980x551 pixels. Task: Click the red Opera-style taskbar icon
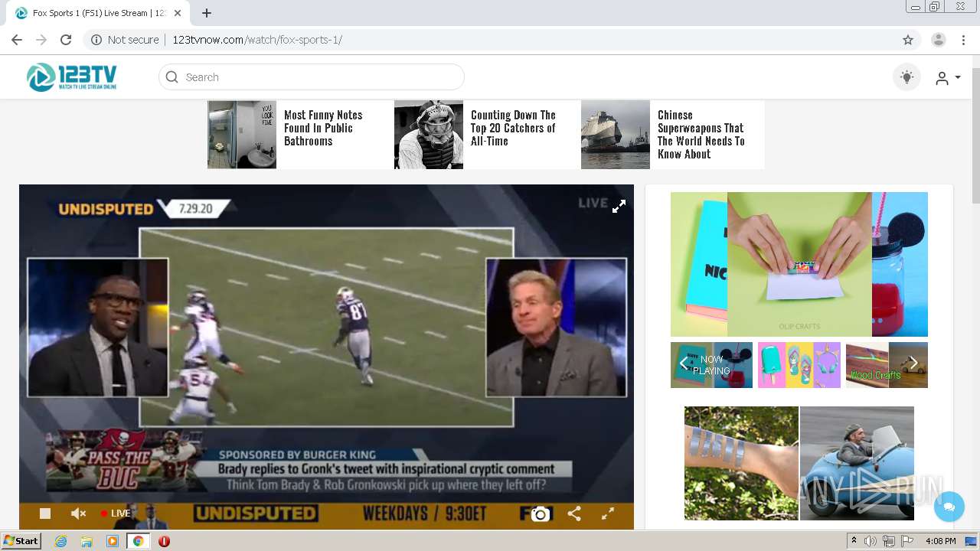tap(164, 541)
